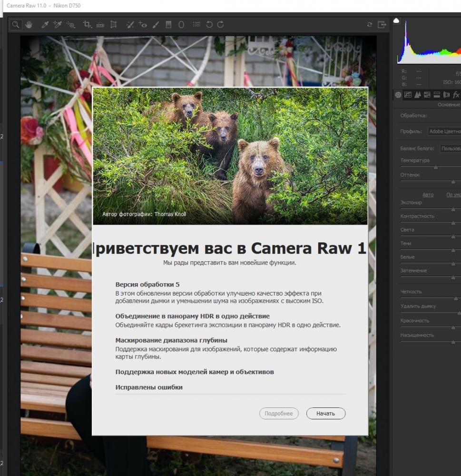Rotate image 90° clockwise
Image resolution: width=461 pixels, height=476 pixels.
coord(221,25)
